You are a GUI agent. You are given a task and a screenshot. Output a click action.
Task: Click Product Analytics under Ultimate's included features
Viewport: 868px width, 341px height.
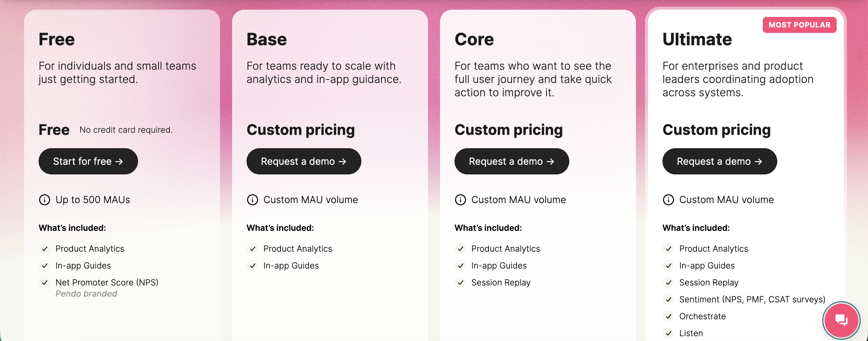coord(714,249)
